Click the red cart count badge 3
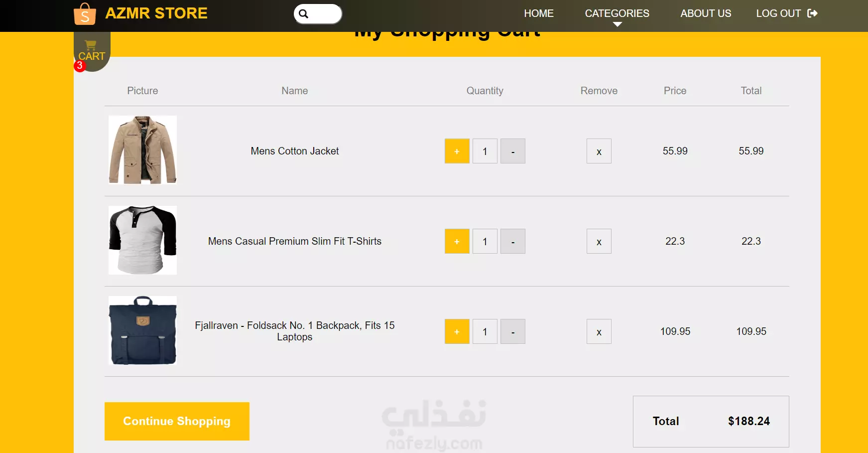This screenshot has width=868, height=453. (80, 66)
